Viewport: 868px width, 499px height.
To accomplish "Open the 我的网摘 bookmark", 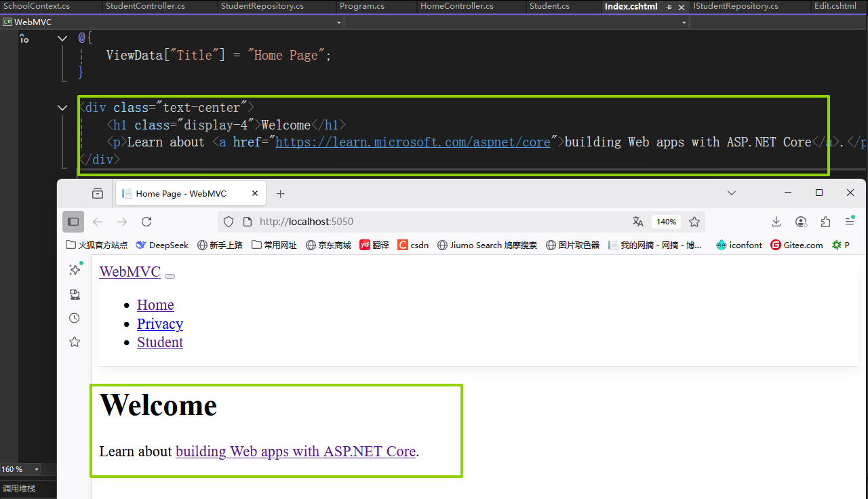I will (655, 245).
